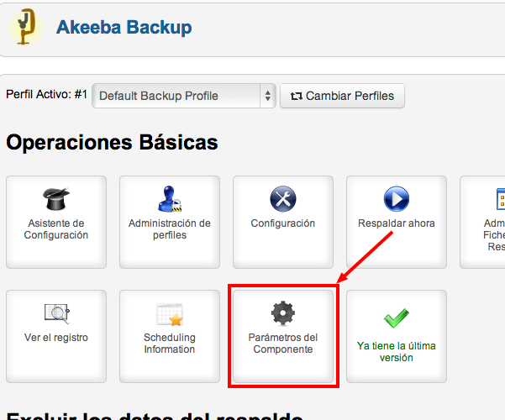Click the Scheduling Information label
Screen dimensions: 505x420
click(170, 344)
